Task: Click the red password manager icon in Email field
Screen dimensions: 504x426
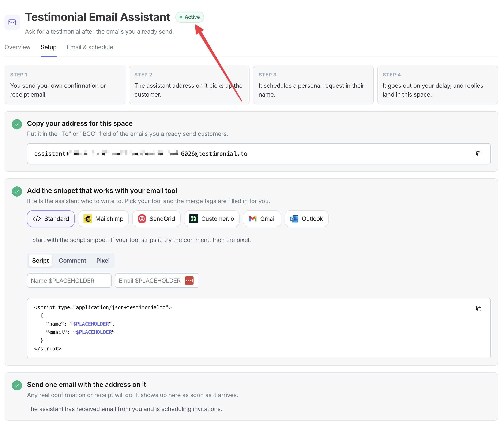Action: 189,281
